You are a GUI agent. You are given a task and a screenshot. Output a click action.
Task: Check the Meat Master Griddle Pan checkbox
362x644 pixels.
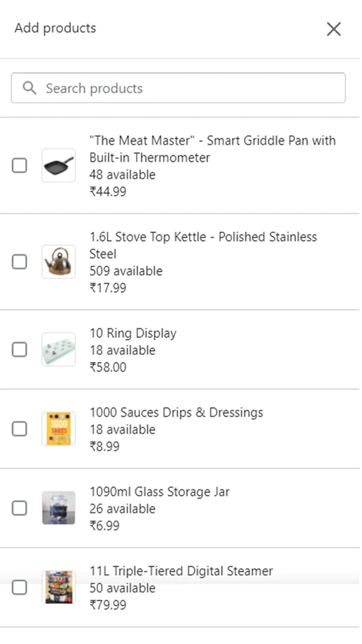(19, 165)
